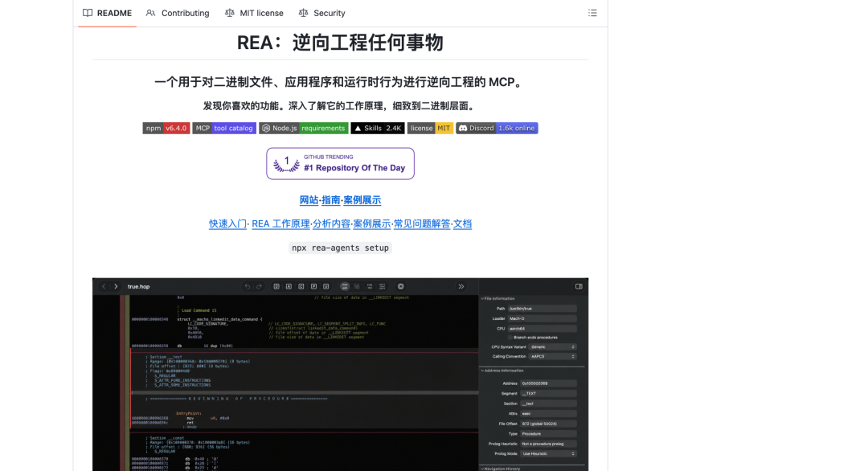Click the npm v6.4.0 badge
Viewport: 868px width, 471px height.
[166, 128]
